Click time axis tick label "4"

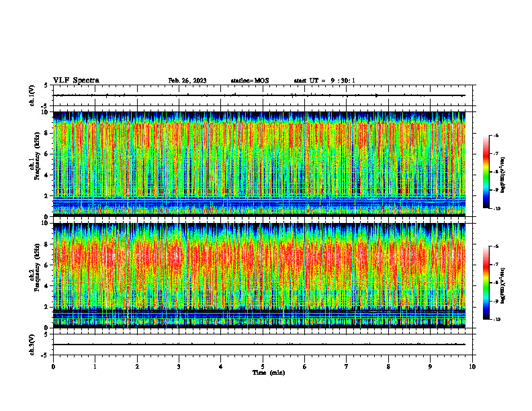coord(221,367)
